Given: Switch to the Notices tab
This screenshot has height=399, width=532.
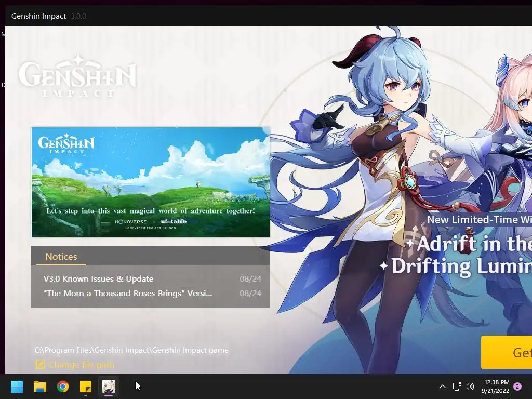Looking at the screenshot, I should (x=61, y=257).
